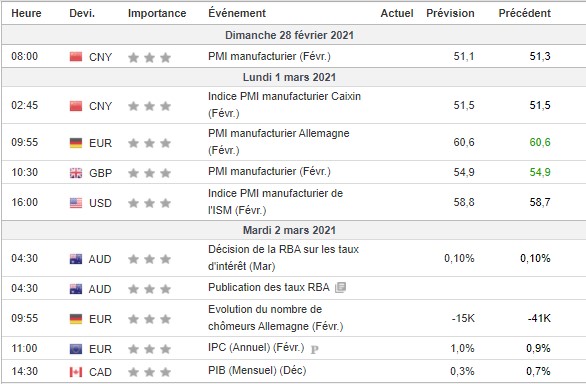This screenshot has width=586, height=384.
Task: Click importance stars for PIB (Mensuel) row
Action: point(149,372)
